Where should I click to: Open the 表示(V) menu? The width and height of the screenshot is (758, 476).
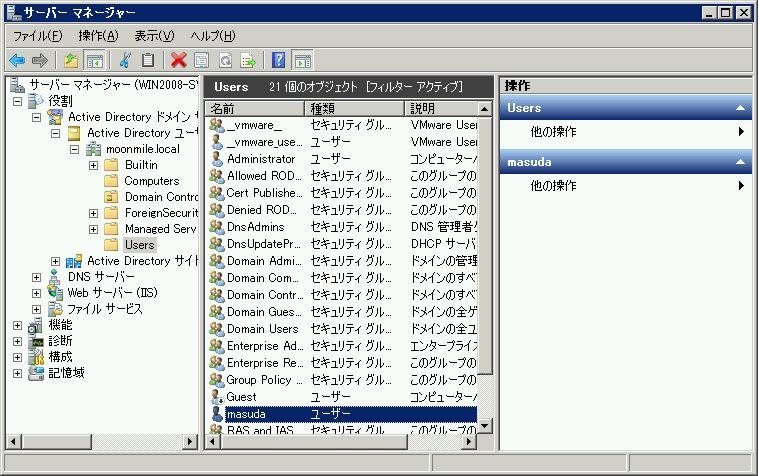(154, 36)
